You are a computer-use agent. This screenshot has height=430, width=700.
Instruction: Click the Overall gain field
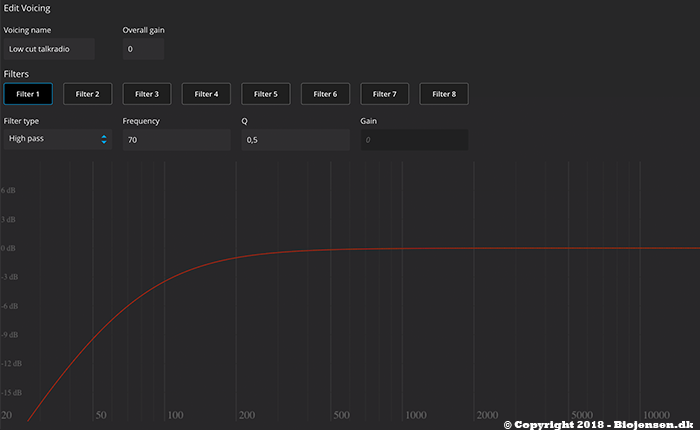point(143,49)
